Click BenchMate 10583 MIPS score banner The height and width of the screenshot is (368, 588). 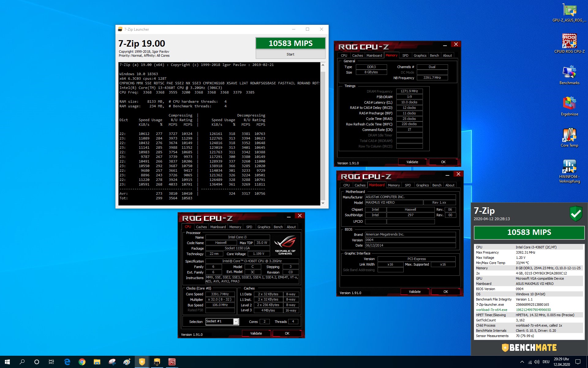[x=529, y=232]
